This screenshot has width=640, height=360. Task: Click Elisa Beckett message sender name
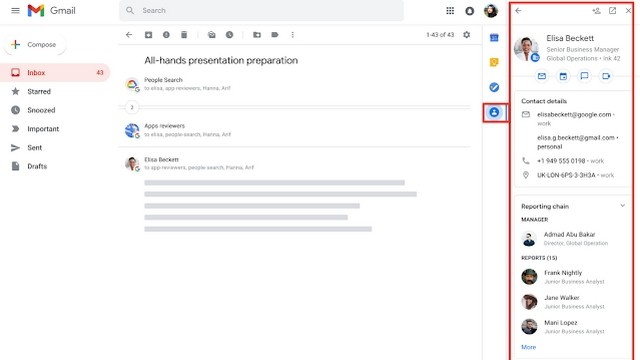tap(161, 160)
